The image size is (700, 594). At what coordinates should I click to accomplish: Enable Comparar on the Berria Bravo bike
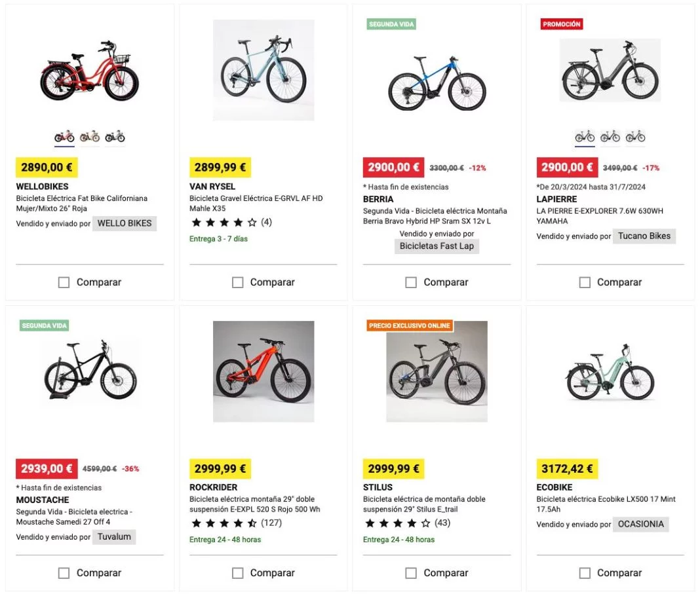tap(411, 282)
